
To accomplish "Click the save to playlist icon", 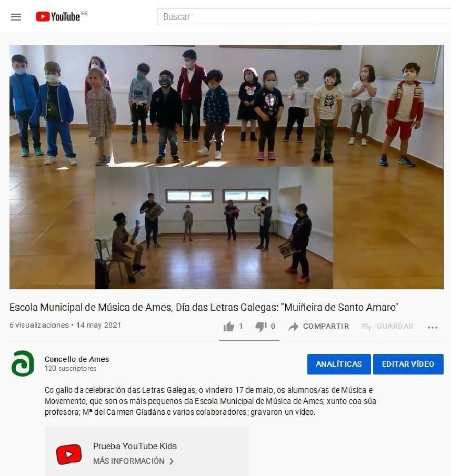I will pyautogui.click(x=367, y=327).
